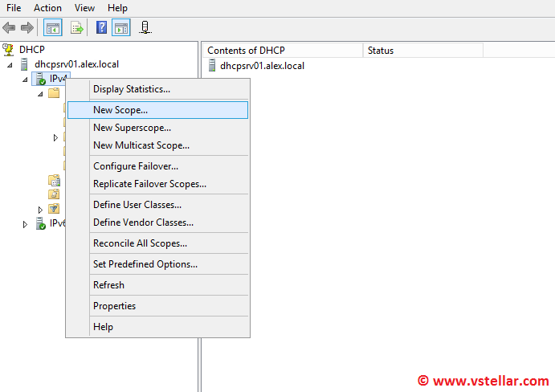Choose New Scope... from context menu
555x392 pixels.
click(x=120, y=110)
